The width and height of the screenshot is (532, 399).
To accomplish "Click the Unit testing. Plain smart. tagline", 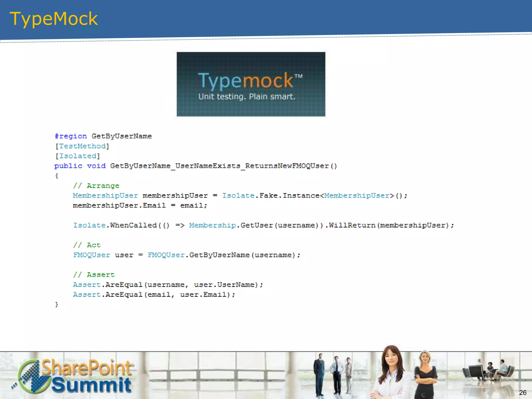I will pyautogui.click(x=247, y=97).
